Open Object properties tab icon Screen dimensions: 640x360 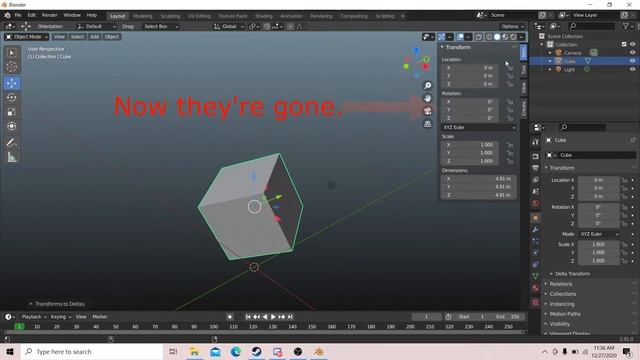pyautogui.click(x=536, y=218)
